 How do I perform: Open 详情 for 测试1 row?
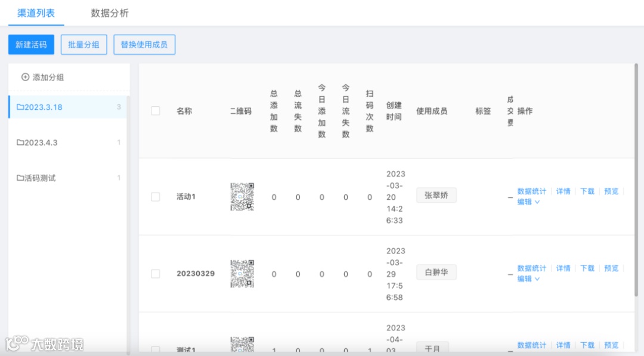(x=563, y=345)
